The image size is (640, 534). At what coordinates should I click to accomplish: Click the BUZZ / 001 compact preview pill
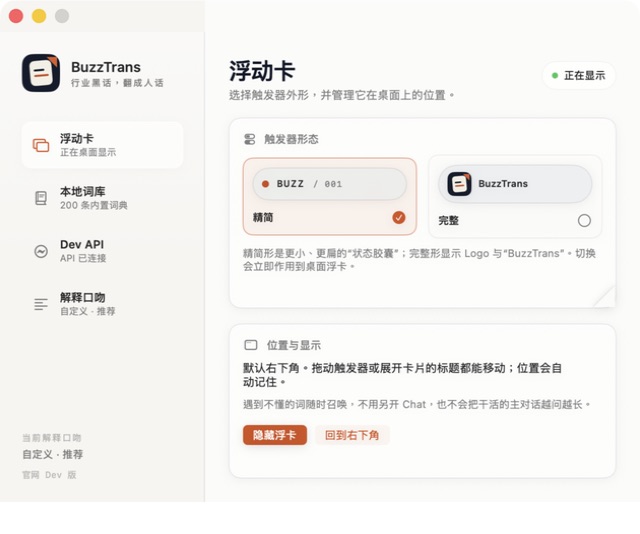click(x=330, y=184)
